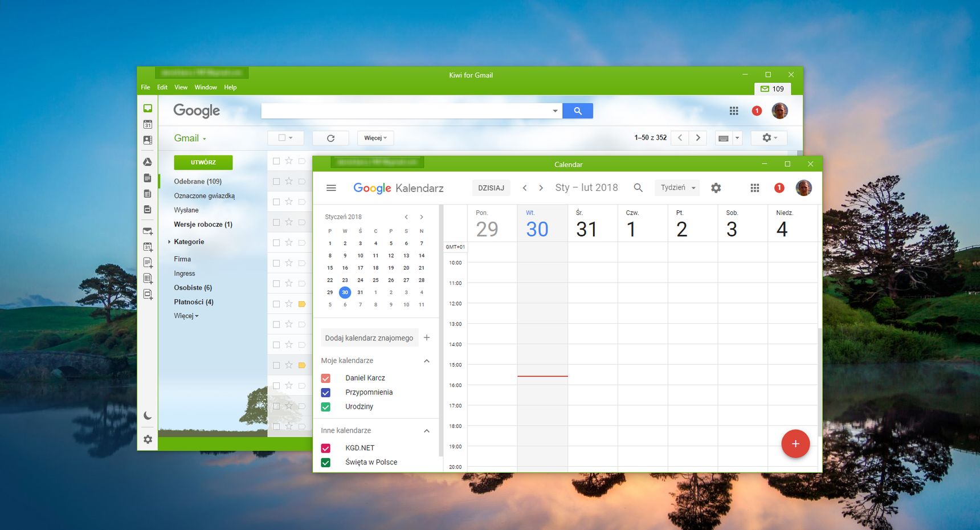Open Kiwi settings gear at sidebar bottom
The width and height of the screenshot is (980, 530).
pos(148,439)
